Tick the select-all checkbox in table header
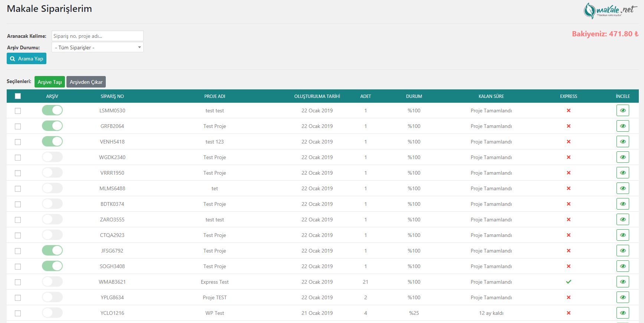 pyautogui.click(x=18, y=96)
